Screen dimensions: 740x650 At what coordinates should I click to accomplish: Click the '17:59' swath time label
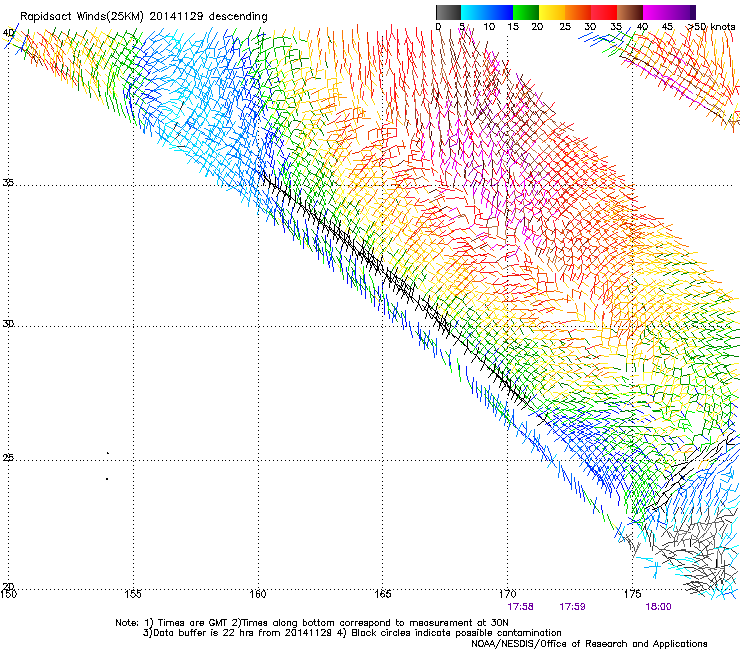click(572, 607)
